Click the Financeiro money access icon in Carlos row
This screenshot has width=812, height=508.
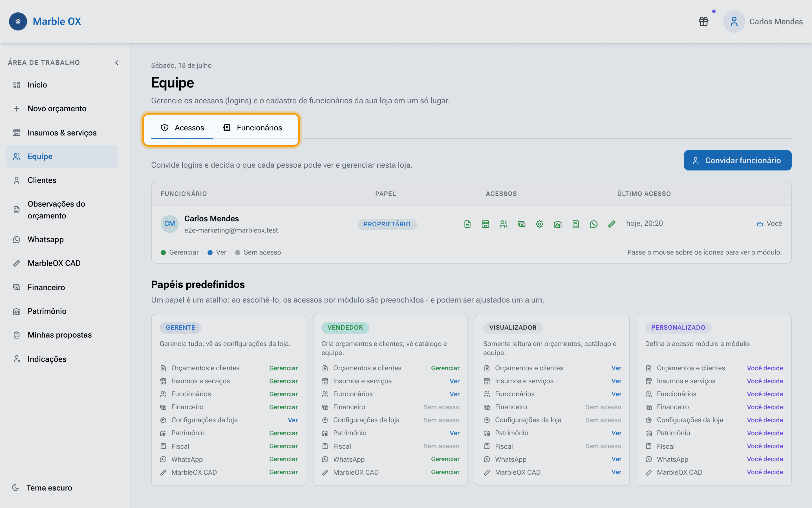[521, 224]
